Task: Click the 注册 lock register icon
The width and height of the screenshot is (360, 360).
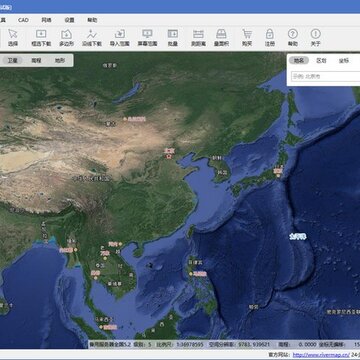Action: pos(270,38)
